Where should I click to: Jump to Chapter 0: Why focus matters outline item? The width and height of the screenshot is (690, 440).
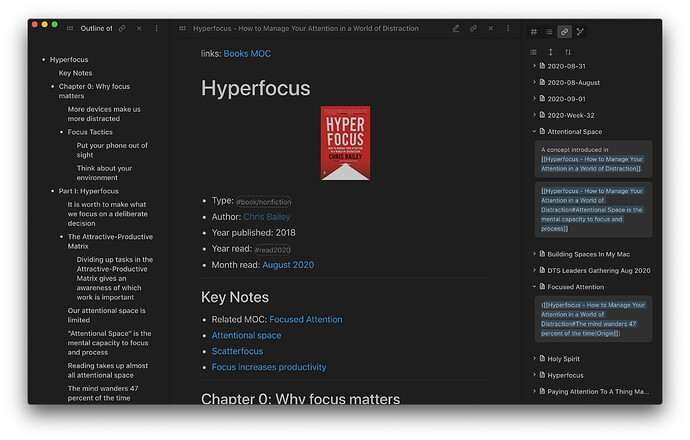[x=94, y=91]
